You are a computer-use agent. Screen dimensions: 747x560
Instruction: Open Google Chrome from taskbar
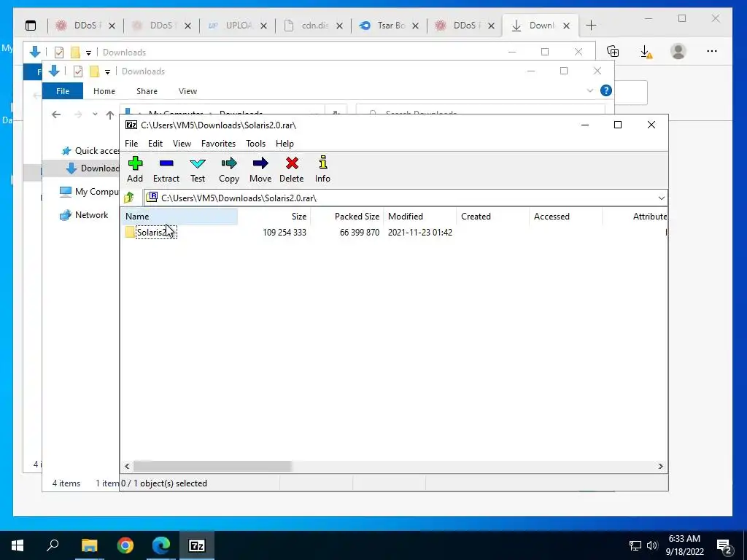[x=125, y=545]
